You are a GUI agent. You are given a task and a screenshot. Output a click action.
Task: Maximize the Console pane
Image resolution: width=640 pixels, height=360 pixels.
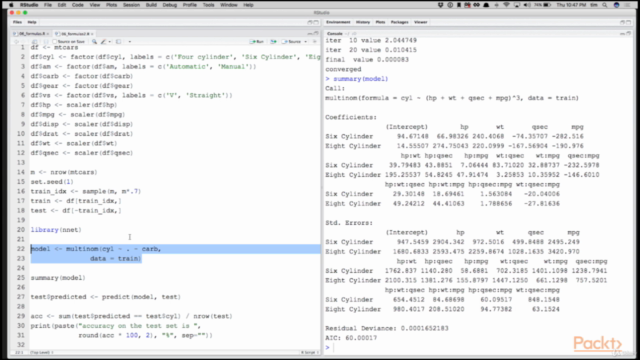629,33
